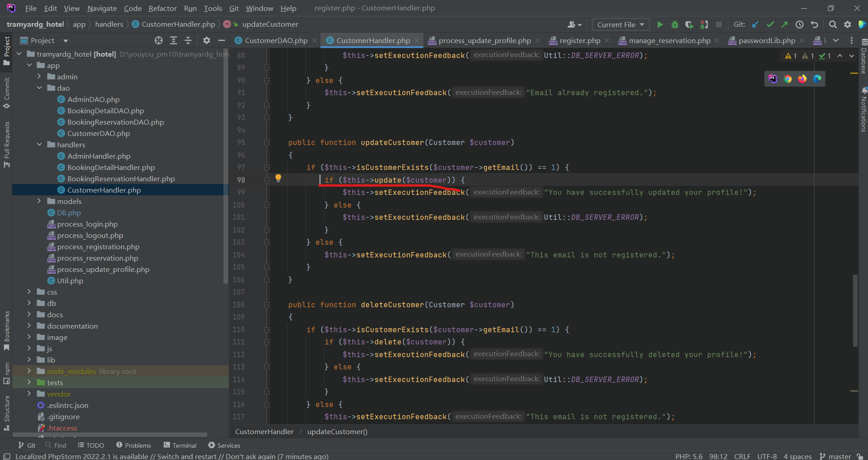868x460 pixels.
Task: Start the debugger
Action: tap(674, 24)
